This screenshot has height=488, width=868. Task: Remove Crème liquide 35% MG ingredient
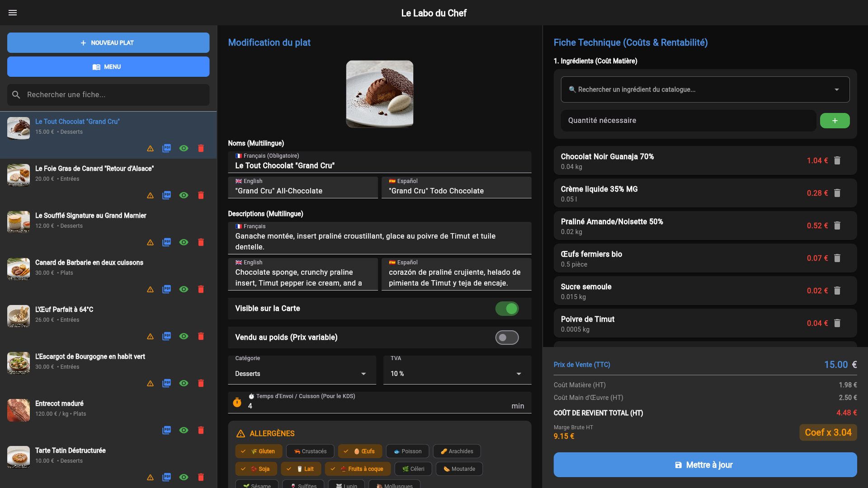click(837, 193)
